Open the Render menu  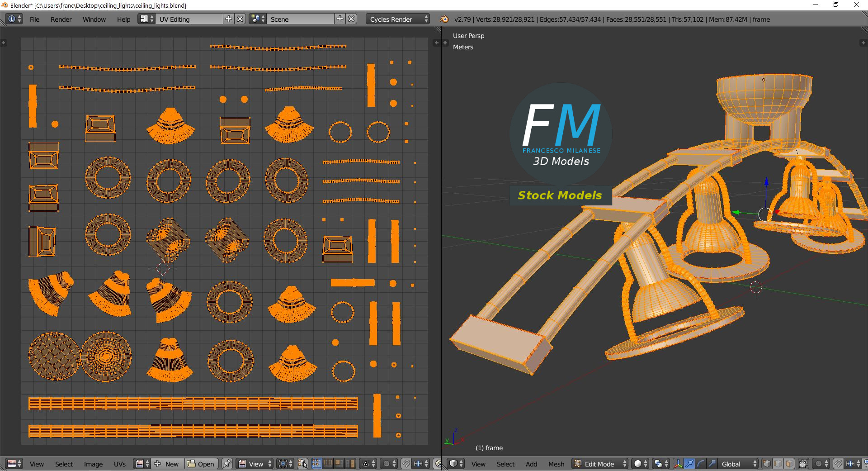tap(61, 19)
